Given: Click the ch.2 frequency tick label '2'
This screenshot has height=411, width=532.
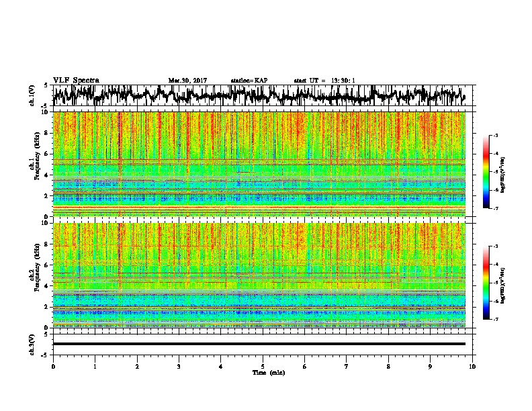Looking at the screenshot, I should pyautogui.click(x=46, y=307).
